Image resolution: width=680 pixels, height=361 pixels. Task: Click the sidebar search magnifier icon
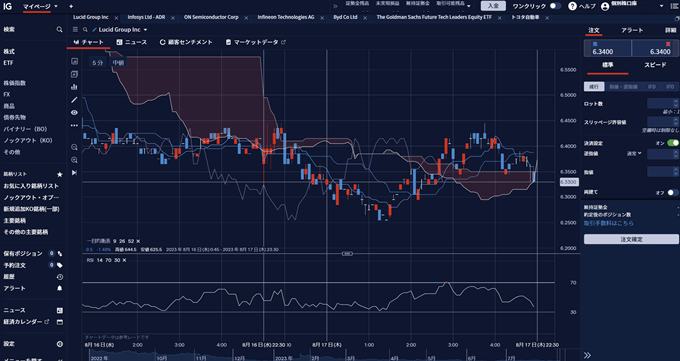pos(59,30)
